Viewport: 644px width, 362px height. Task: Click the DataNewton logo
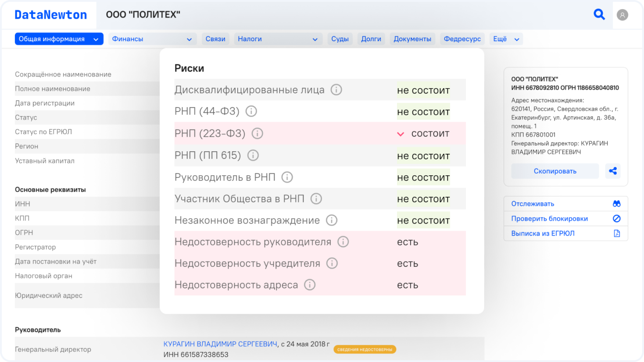(51, 15)
